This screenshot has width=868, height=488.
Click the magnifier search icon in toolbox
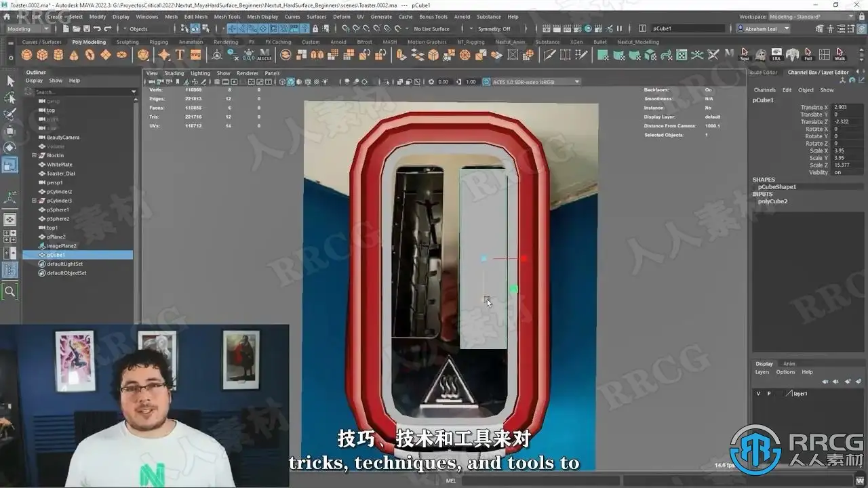tap(10, 291)
